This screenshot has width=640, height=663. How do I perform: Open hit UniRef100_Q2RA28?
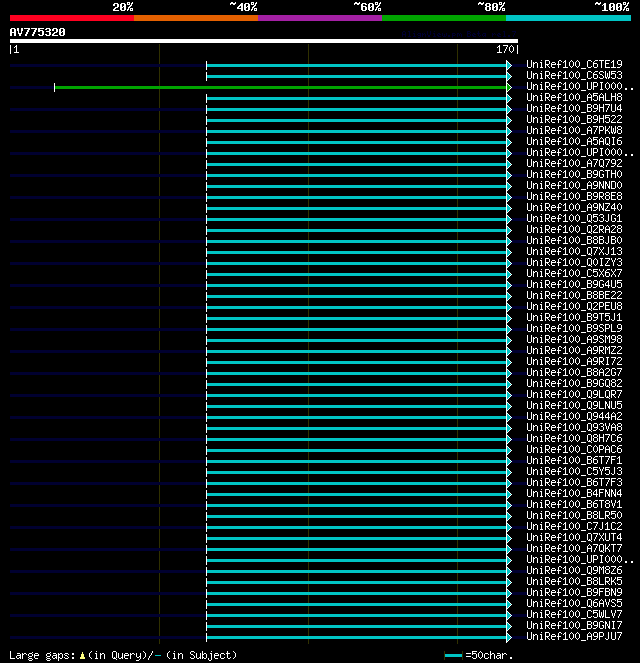(x=574, y=229)
